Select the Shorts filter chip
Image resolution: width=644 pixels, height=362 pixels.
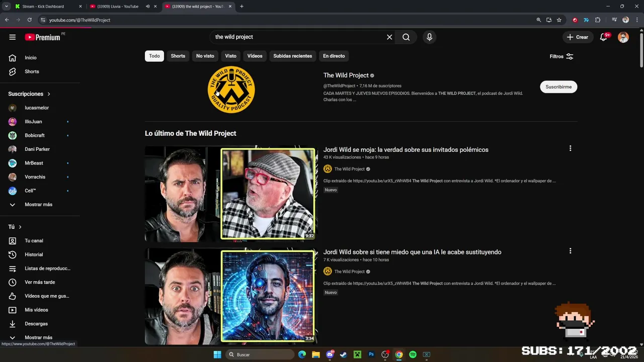click(x=178, y=56)
